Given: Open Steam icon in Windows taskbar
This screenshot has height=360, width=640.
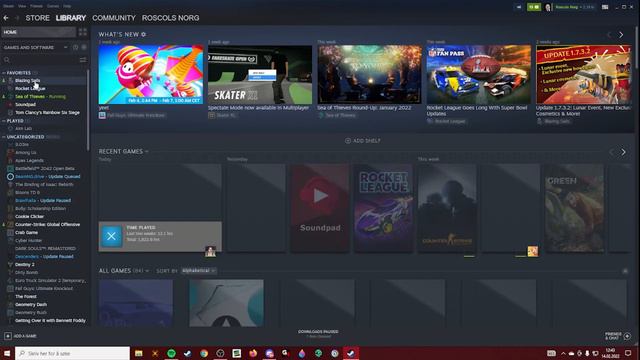Looking at the screenshot, I should (x=351, y=353).
